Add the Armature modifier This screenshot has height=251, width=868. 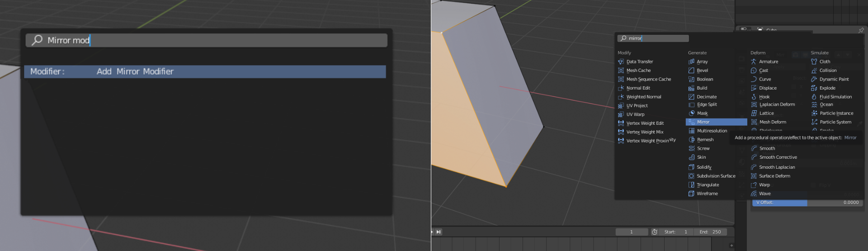(764, 62)
